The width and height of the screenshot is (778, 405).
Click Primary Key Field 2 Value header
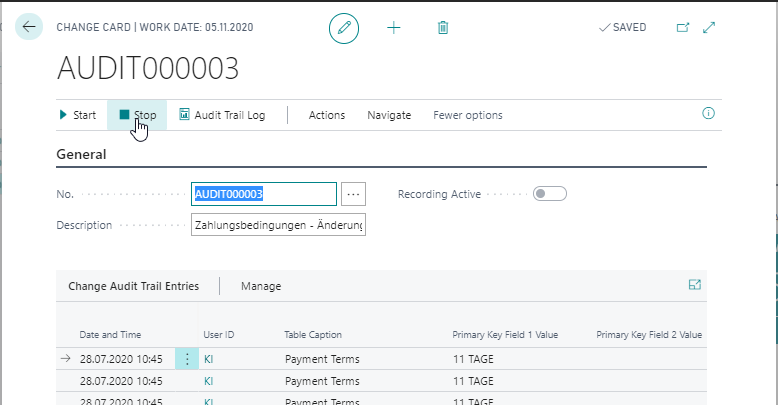(x=649, y=335)
